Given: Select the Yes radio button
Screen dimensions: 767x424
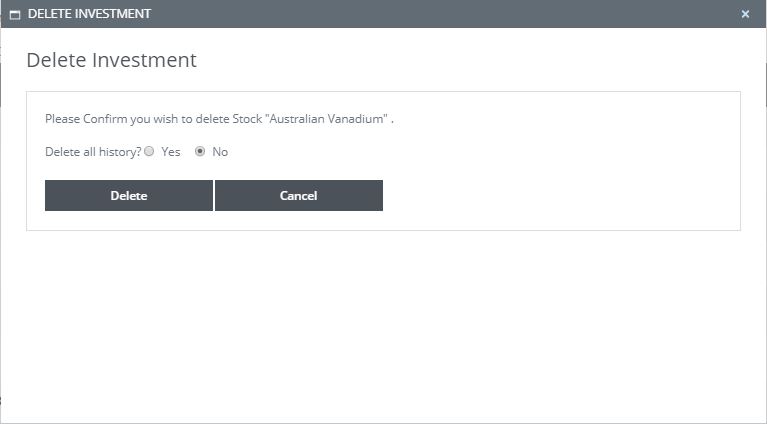Looking at the screenshot, I should tap(149, 152).
